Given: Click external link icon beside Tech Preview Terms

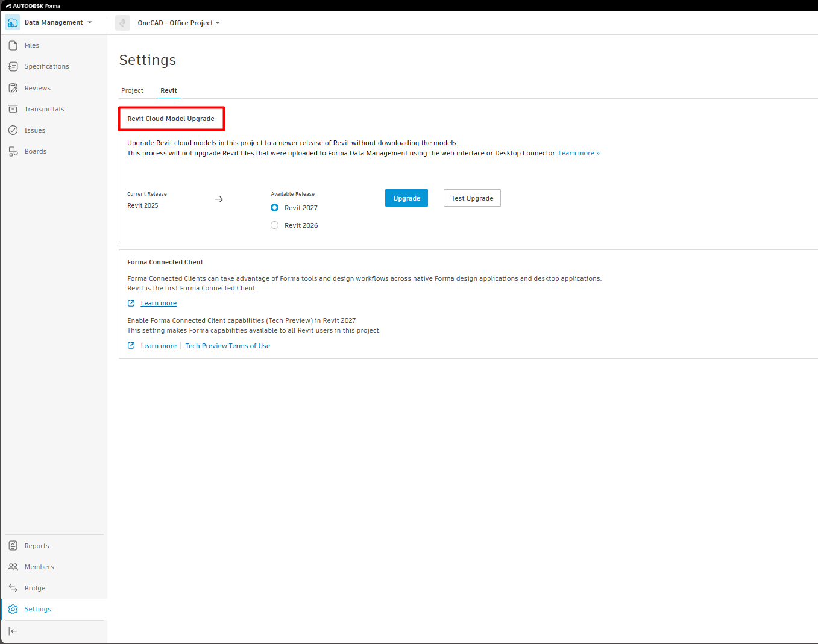Looking at the screenshot, I should [131, 346].
